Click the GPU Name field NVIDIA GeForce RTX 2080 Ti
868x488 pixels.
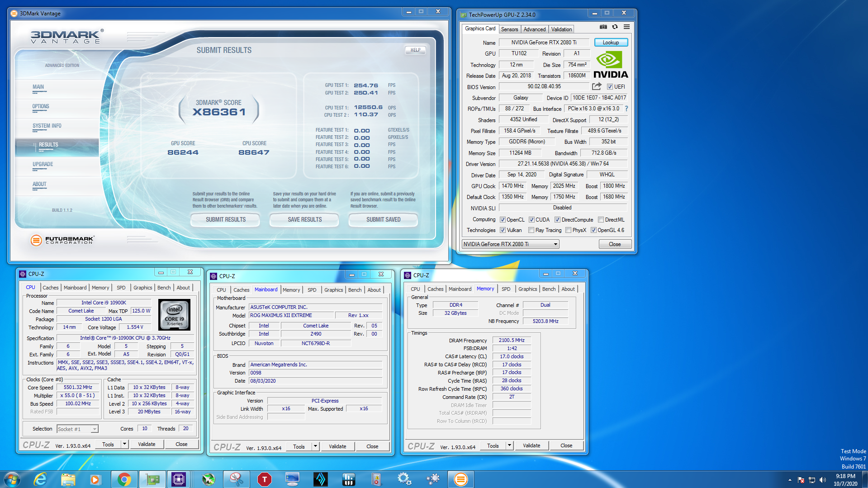tap(544, 43)
